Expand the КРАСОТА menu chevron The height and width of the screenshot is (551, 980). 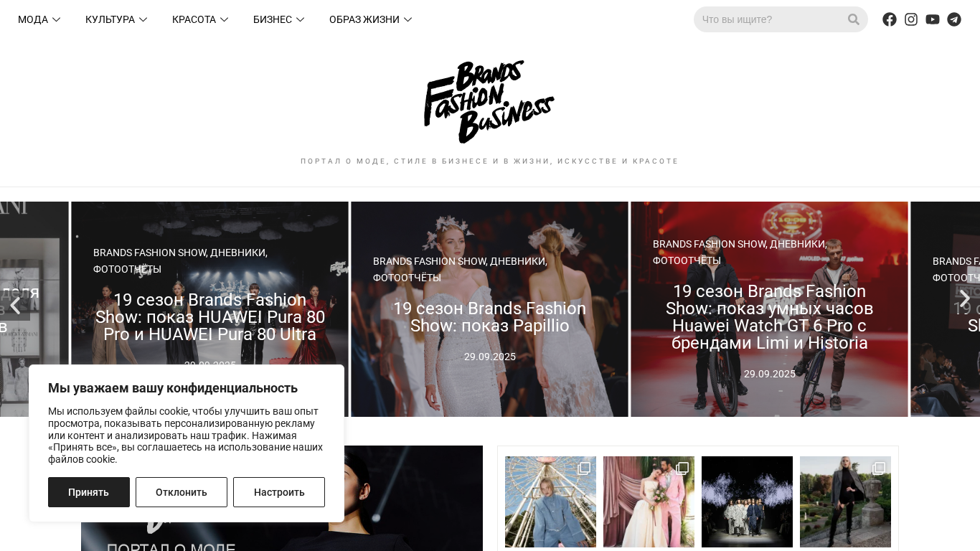tap(225, 19)
